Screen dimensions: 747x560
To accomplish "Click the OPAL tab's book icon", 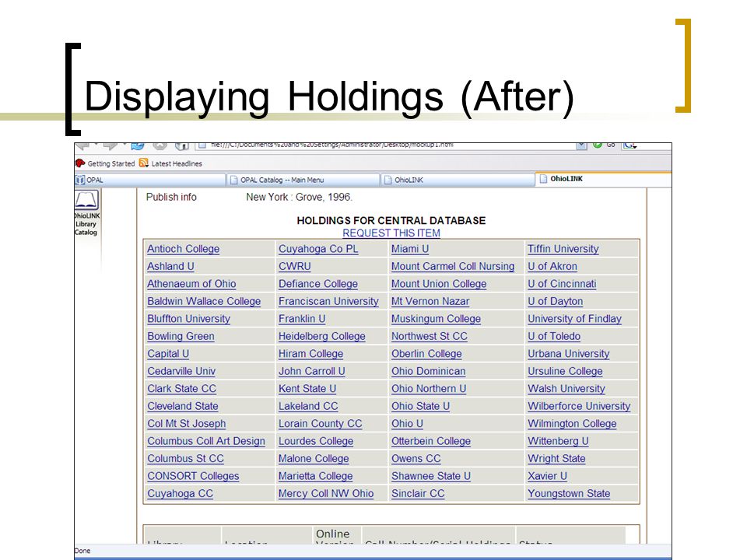I will pyautogui.click(x=80, y=180).
